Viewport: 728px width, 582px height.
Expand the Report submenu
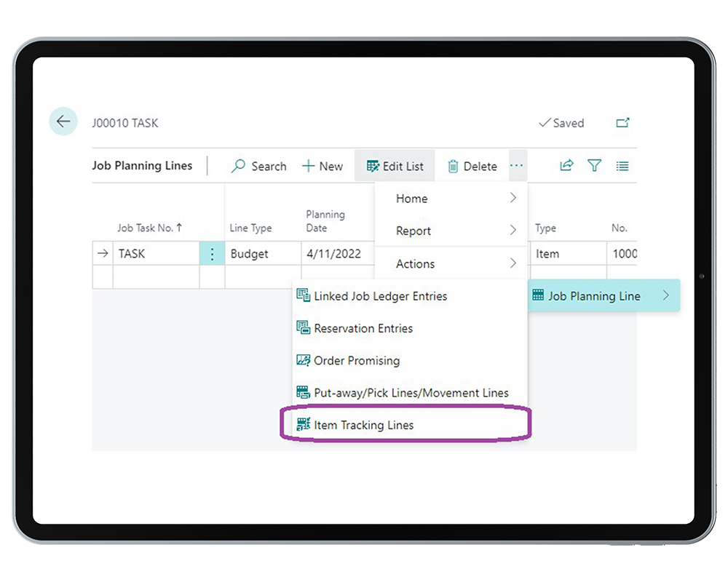click(x=451, y=231)
